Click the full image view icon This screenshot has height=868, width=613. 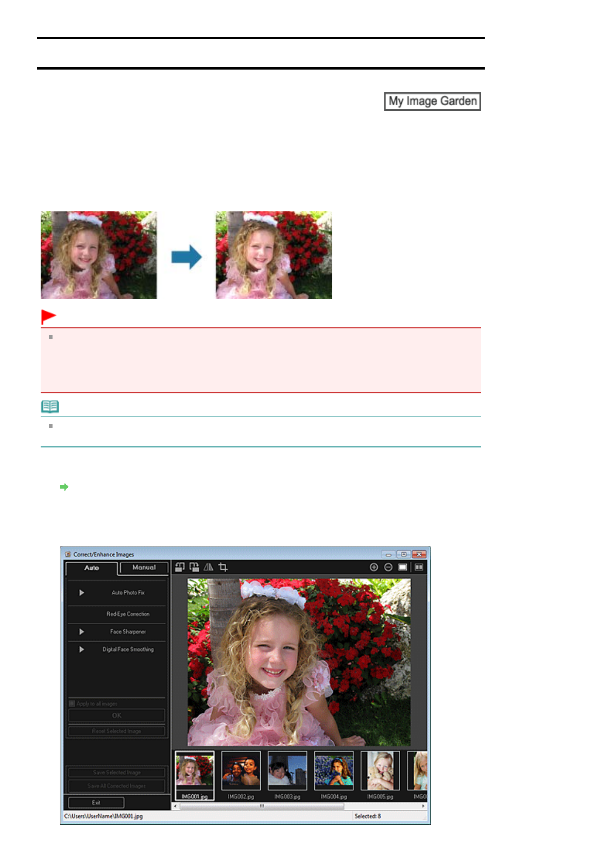click(x=403, y=567)
